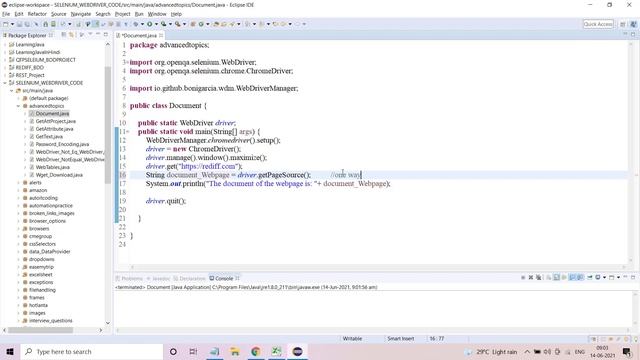This screenshot has width=640, height=360.
Task: Open the Navigate menu
Action: (81, 14)
